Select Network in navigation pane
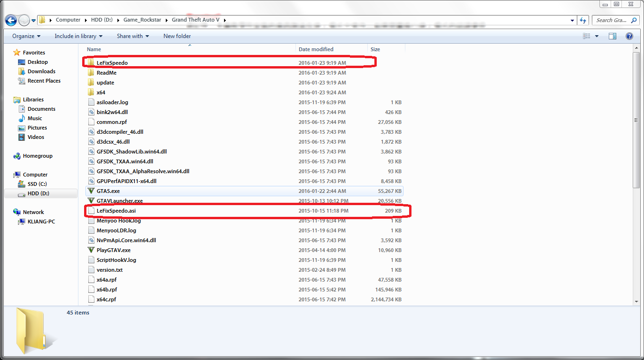This screenshot has width=644, height=360. coord(33,212)
